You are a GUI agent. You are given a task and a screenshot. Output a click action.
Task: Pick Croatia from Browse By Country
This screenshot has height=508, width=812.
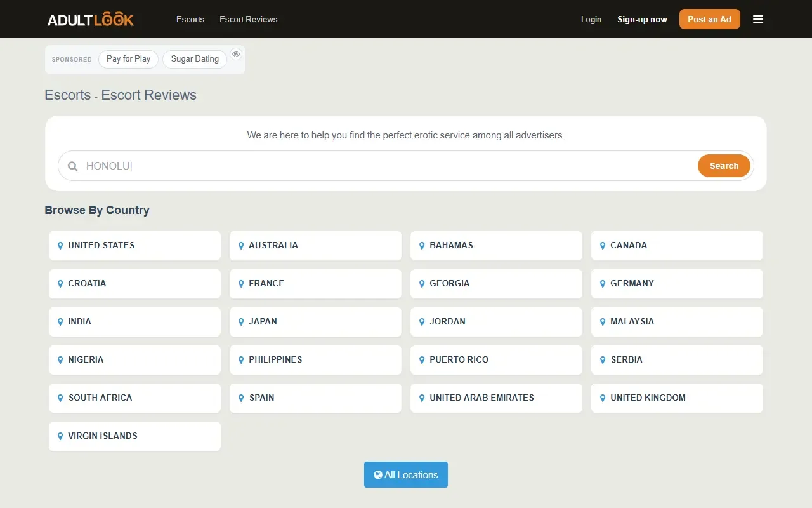(x=134, y=284)
